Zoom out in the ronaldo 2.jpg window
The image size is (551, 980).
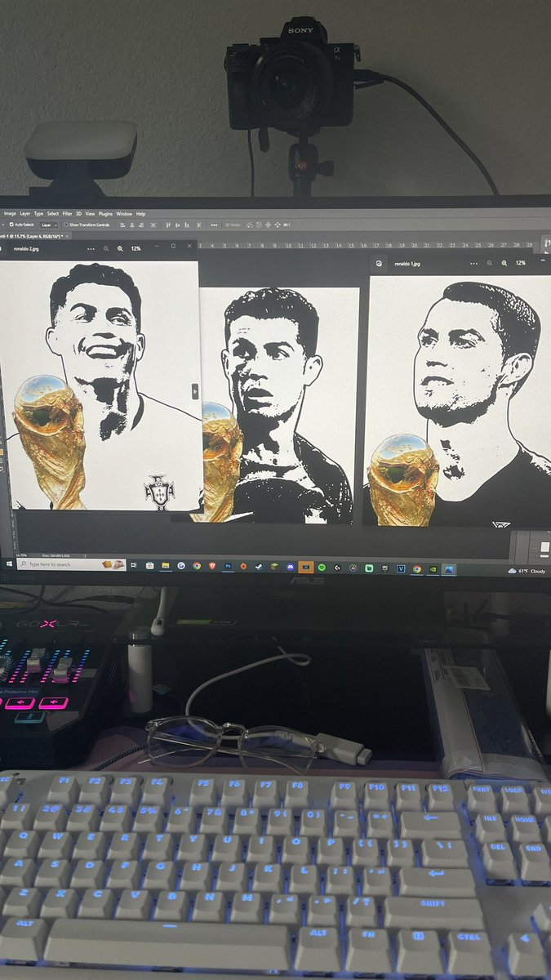[x=104, y=247]
